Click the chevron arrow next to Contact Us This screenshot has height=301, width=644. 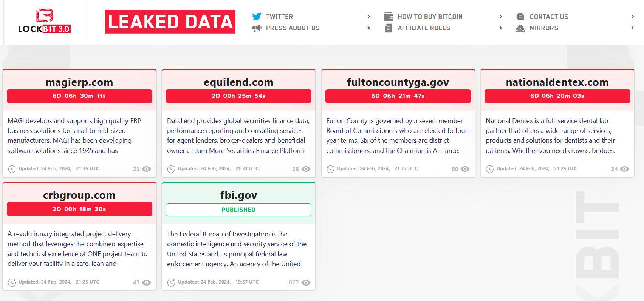click(x=633, y=17)
